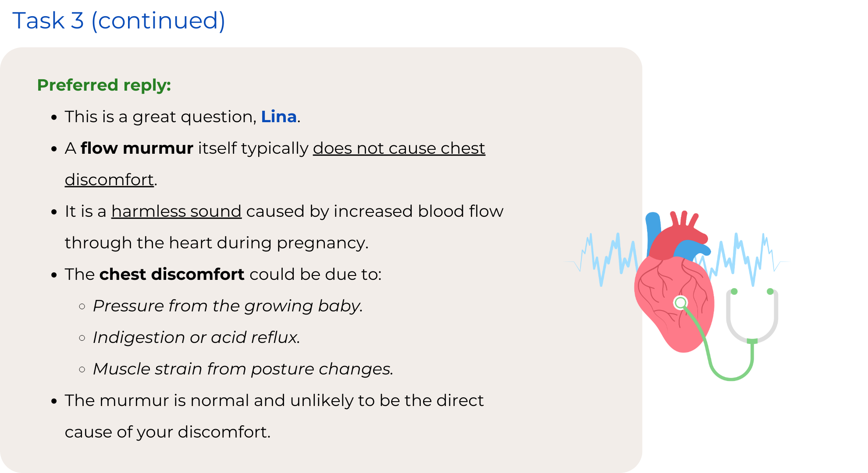Click the "Task 3 (continued)" title
868x473 pixels.
pos(119,21)
